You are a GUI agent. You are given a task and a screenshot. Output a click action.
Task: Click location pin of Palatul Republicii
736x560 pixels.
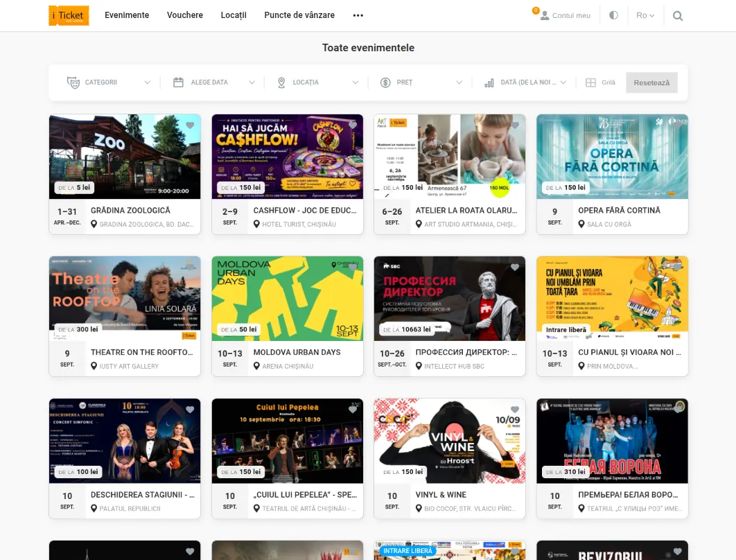(94, 508)
